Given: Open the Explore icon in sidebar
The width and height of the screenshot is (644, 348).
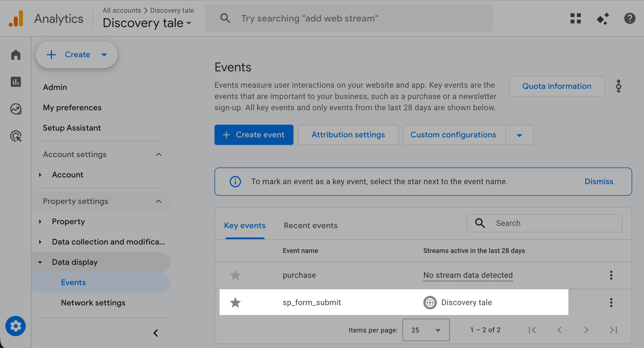Looking at the screenshot, I should 16,109.
